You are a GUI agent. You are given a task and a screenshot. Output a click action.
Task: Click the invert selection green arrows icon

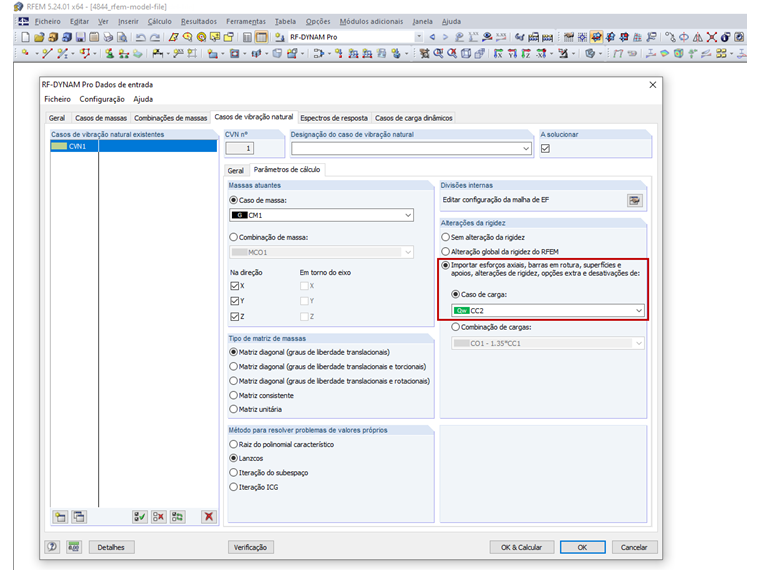tap(177, 517)
